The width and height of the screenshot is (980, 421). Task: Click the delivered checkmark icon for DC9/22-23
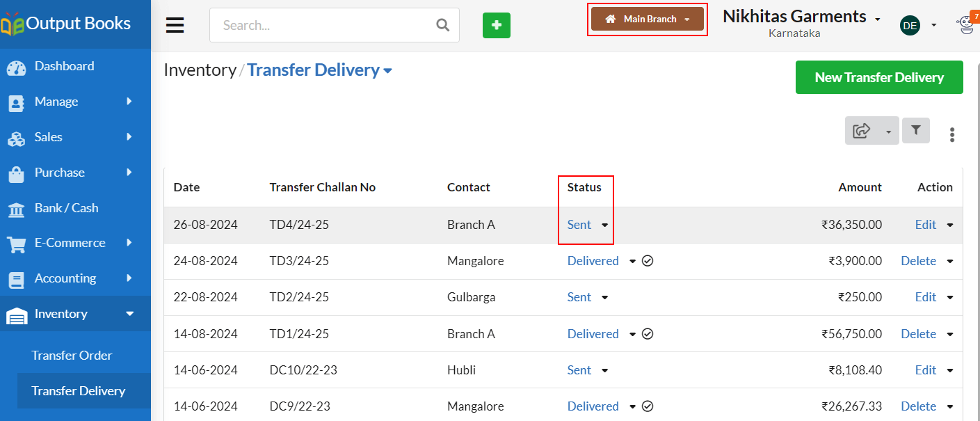648,406
